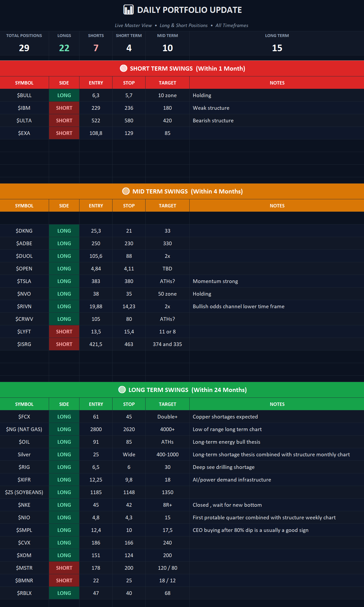364x607 pixels.
Task: Click the '8R+' target for $NKE
Action: [167, 505]
